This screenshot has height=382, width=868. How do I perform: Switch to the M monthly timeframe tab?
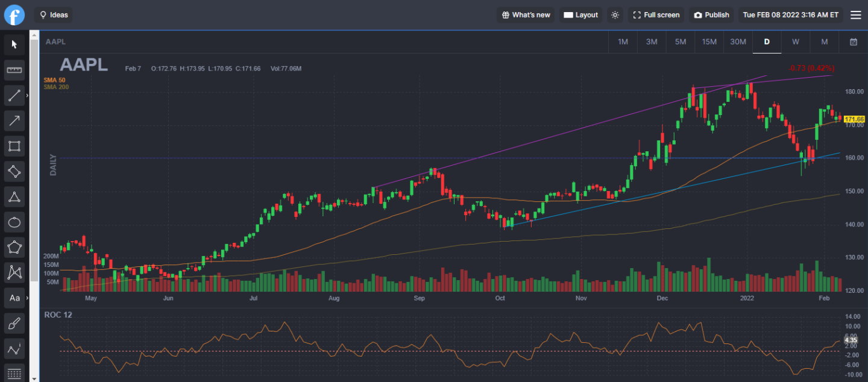click(x=825, y=42)
